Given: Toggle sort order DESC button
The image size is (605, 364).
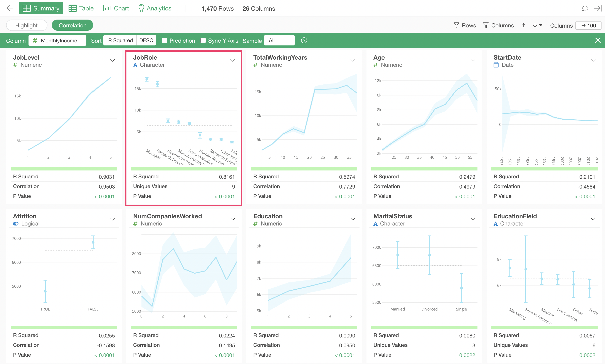Looking at the screenshot, I should (146, 40).
